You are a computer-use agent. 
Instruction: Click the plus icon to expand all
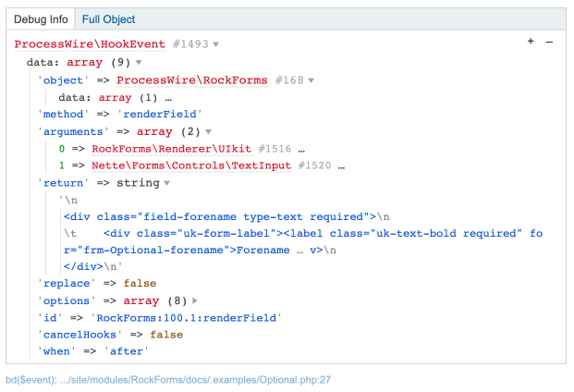click(x=531, y=42)
